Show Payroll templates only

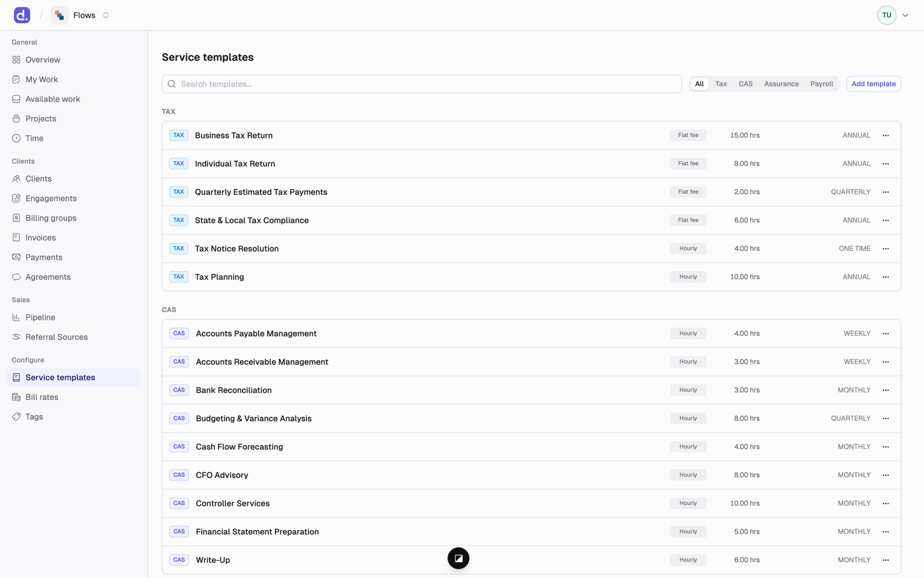pos(821,84)
